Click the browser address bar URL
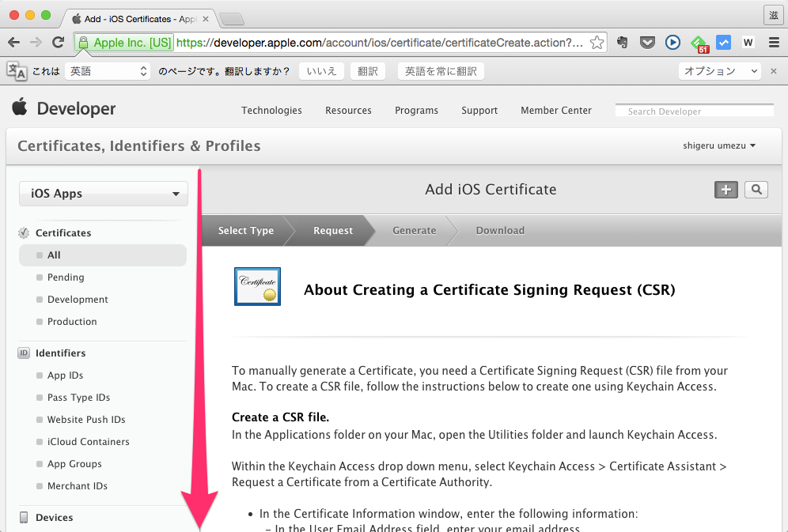The image size is (788, 532). point(380,43)
